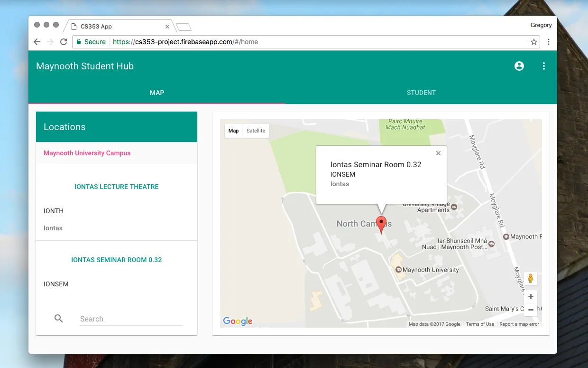Open the app's three-dot overflow menu
The width and height of the screenshot is (588, 368).
(544, 66)
